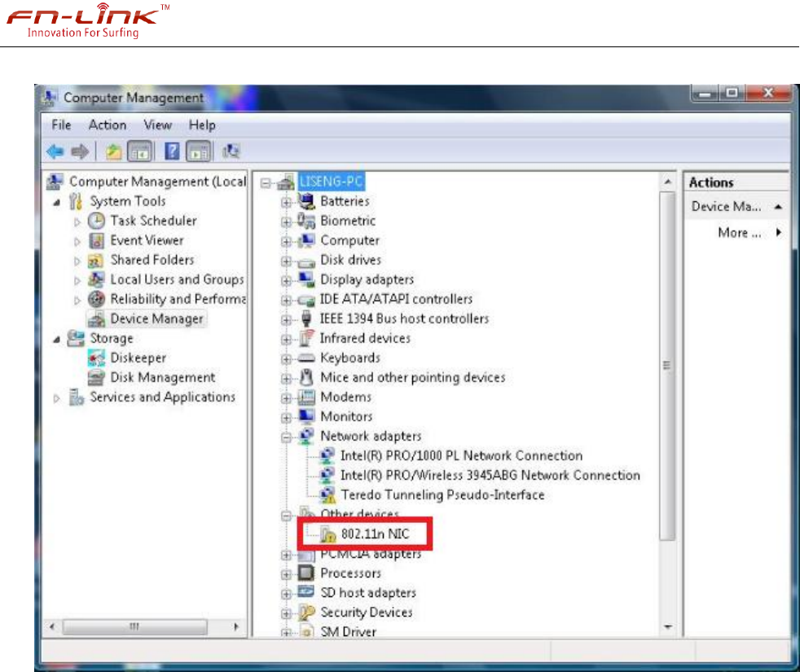Viewport: 800px width, 672px height.
Task: Select Device Manager in the left tree
Action: (156, 319)
